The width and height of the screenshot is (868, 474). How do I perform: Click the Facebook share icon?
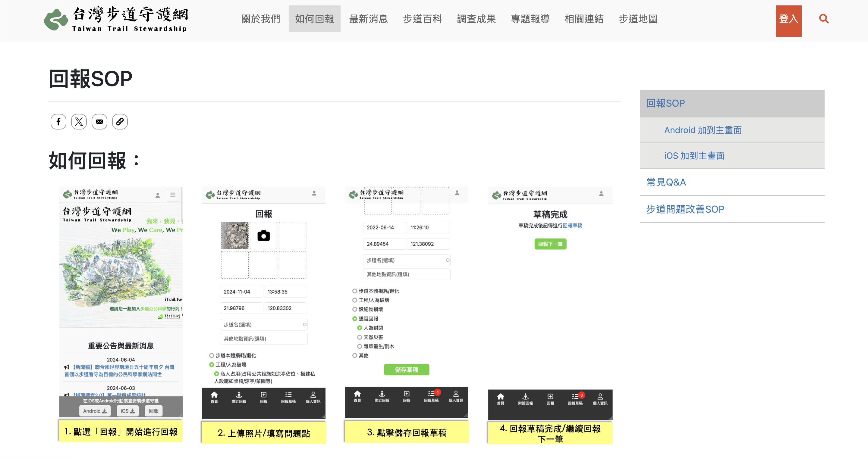tap(58, 122)
